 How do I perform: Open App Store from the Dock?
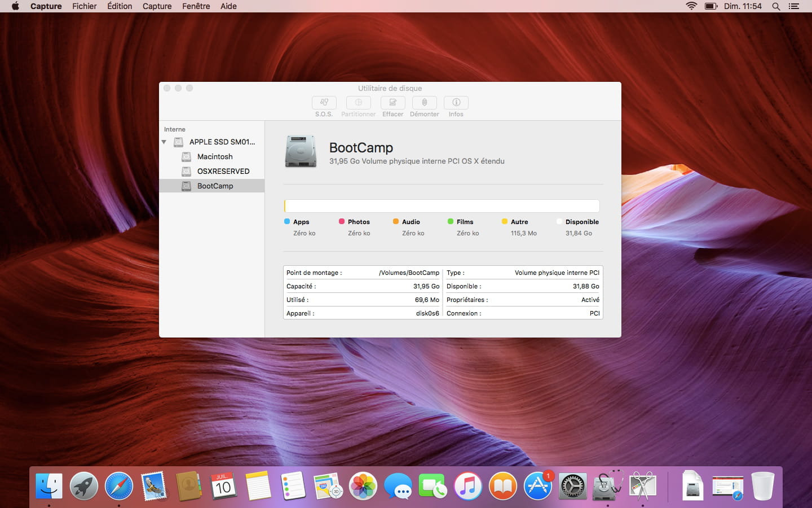(x=538, y=486)
